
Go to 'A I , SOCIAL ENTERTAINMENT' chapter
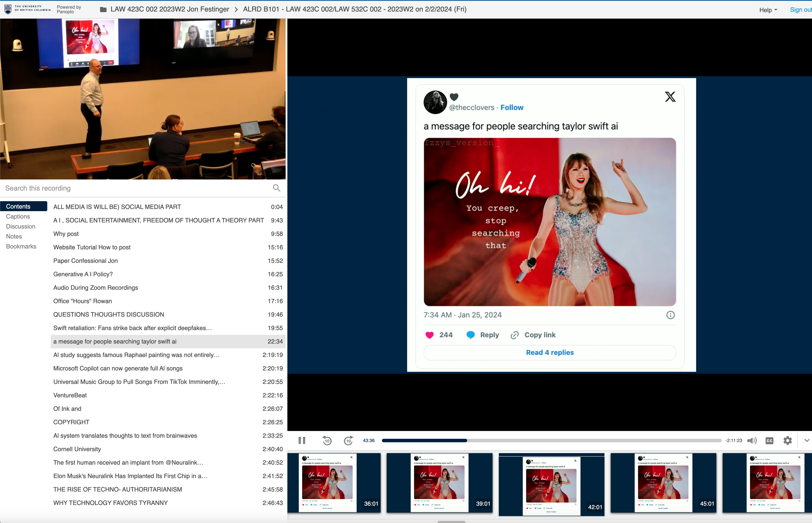[168, 220]
